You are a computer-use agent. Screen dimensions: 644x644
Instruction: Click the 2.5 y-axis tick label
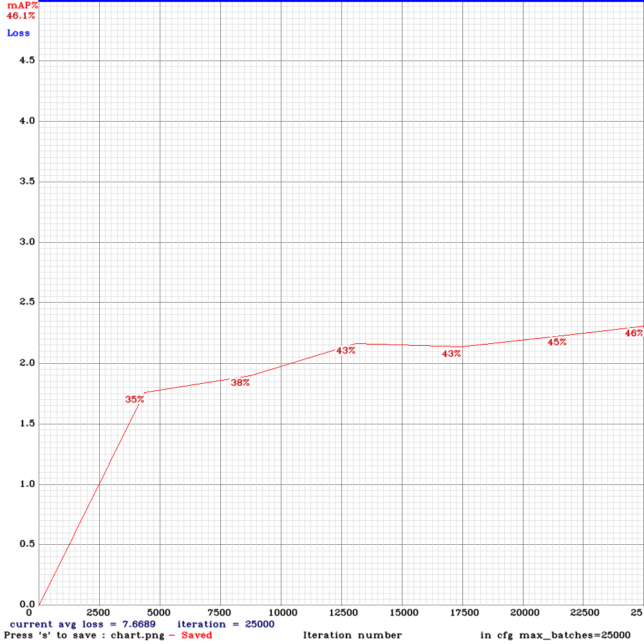(27, 302)
